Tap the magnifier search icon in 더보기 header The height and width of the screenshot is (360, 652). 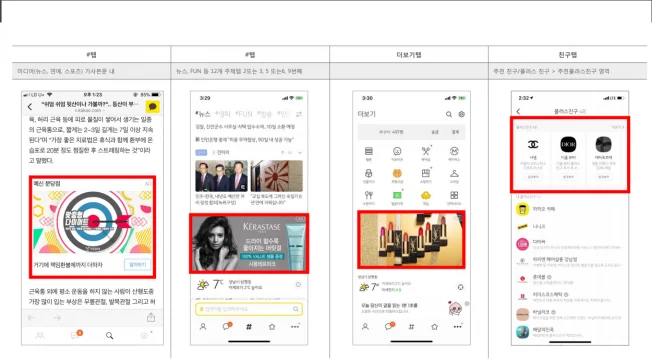pyautogui.click(x=449, y=114)
